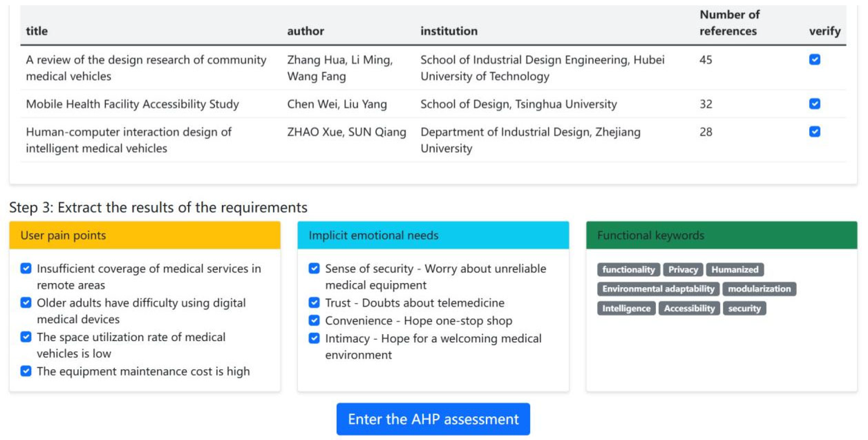This screenshot has height=440, width=868.
Task: Toggle equipment maintenance cost is high
Action: pos(26,371)
